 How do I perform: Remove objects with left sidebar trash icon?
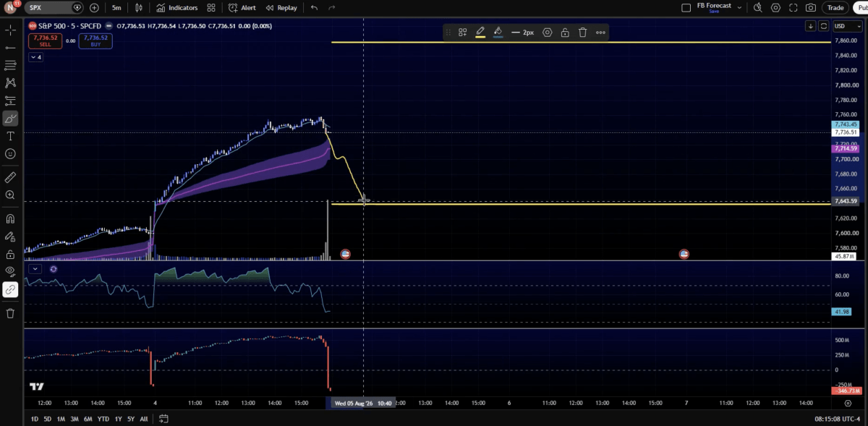pyautogui.click(x=10, y=313)
